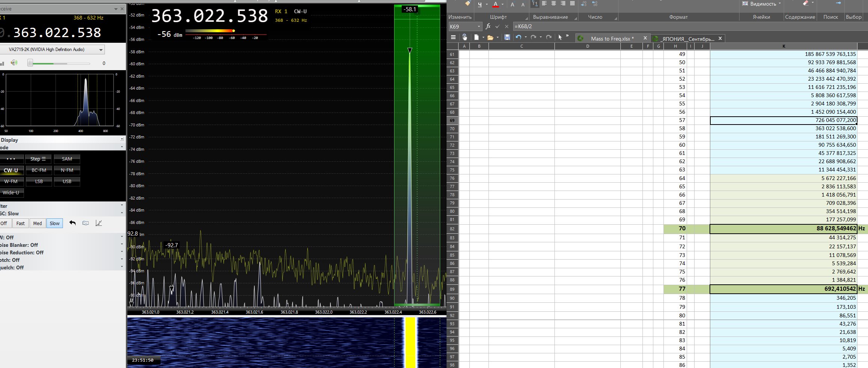The width and height of the screenshot is (868, 368).
Task: Click the pointer selection cursor icon
Action: [560, 37]
